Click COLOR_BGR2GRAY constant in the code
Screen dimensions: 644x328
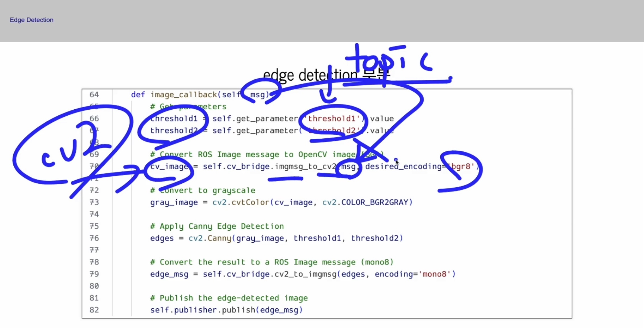pos(375,202)
